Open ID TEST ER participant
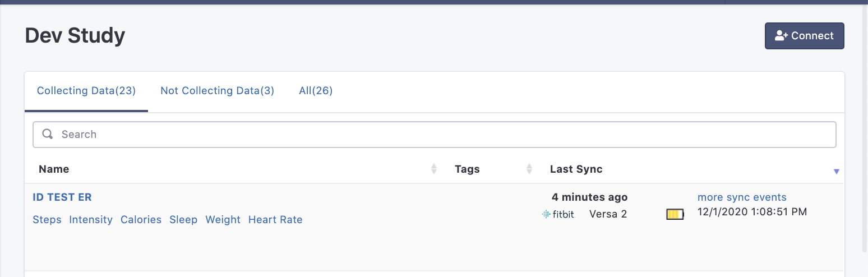 (62, 197)
